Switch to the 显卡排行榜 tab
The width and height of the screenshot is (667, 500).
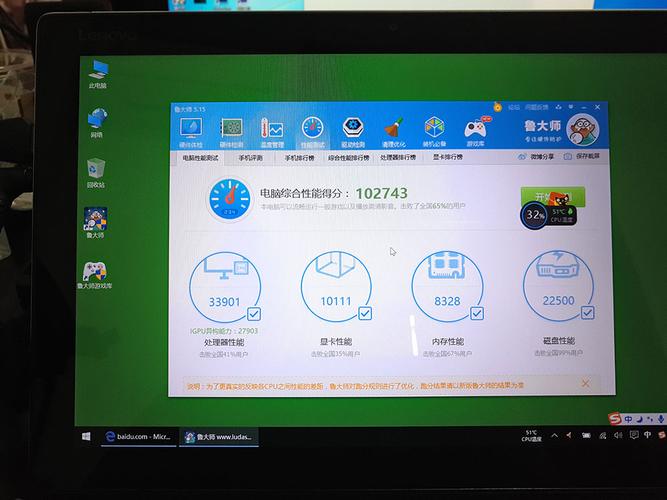pos(448,157)
